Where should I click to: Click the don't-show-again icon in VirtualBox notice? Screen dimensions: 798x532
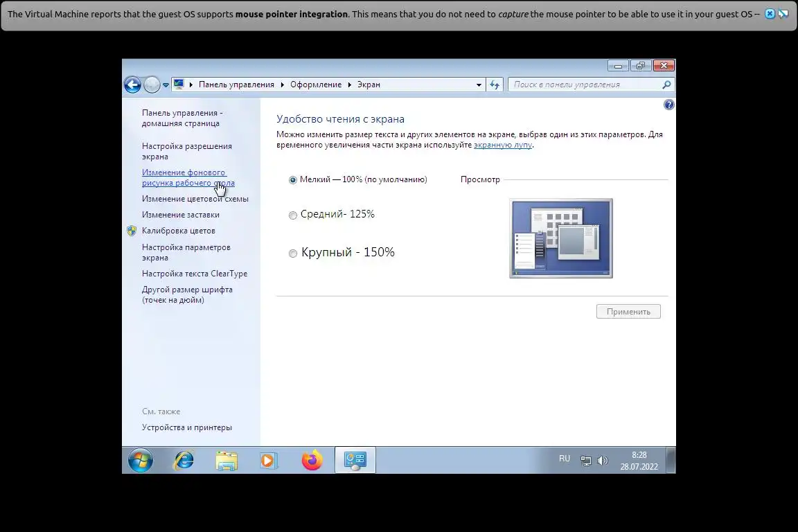click(x=783, y=14)
